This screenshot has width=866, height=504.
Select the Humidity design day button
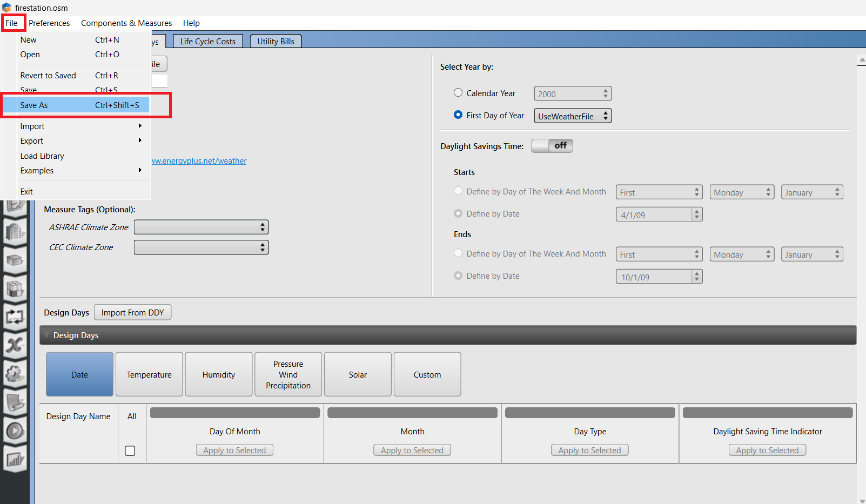tap(219, 375)
